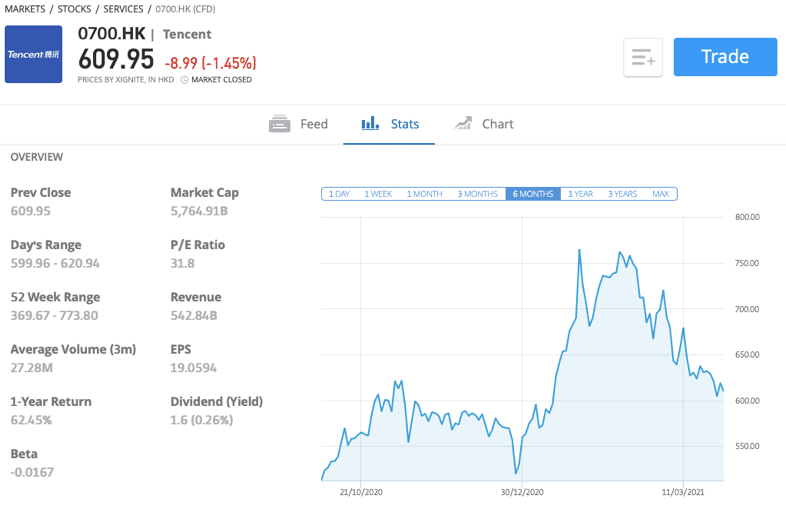Select the 3 MONTHS chart range
The width and height of the screenshot is (786, 506).
477,194
